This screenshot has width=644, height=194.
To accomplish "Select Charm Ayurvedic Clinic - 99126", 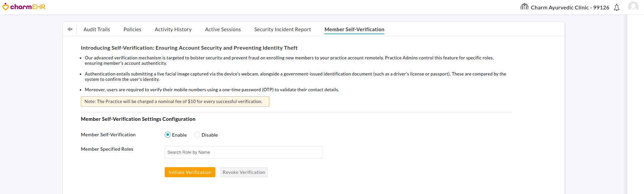I will (570, 7).
